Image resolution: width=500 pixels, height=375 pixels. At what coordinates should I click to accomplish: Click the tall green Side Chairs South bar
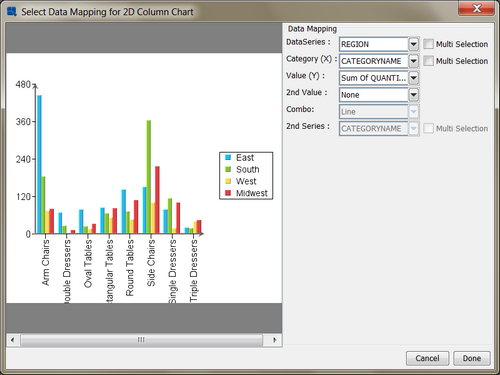pyautogui.click(x=149, y=177)
